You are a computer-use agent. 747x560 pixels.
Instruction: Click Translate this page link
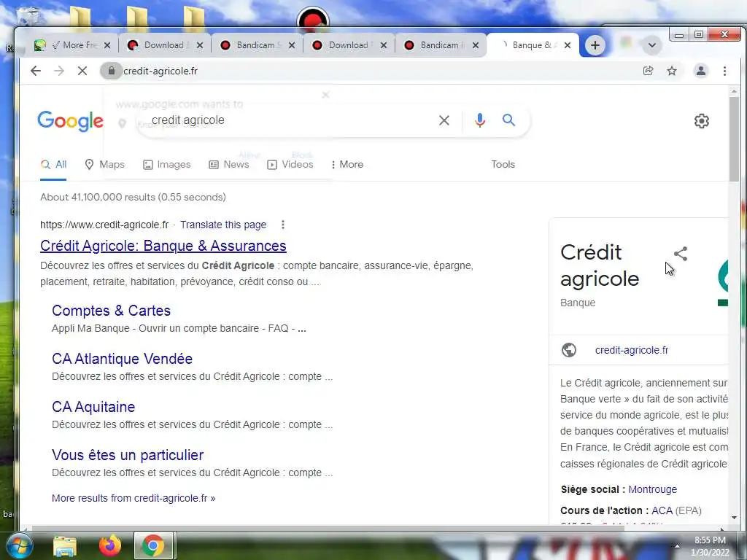(x=223, y=225)
